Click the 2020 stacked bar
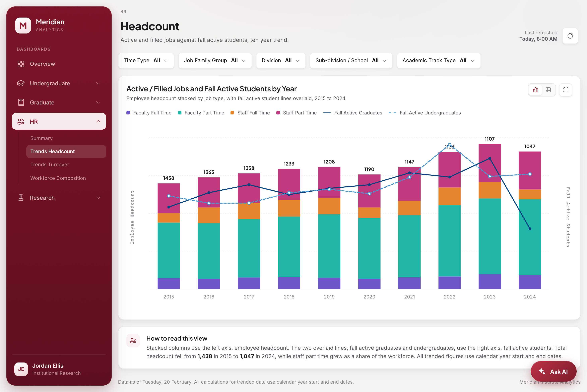The width and height of the screenshot is (587, 392). [x=369, y=232]
